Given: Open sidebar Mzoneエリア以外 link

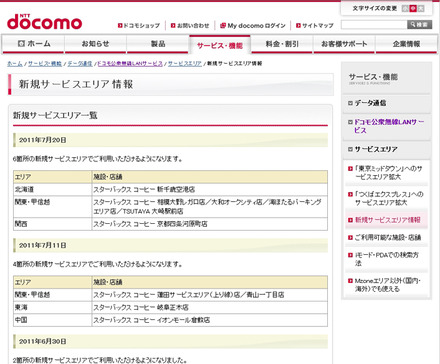Looking at the screenshot, I should coord(387,285).
